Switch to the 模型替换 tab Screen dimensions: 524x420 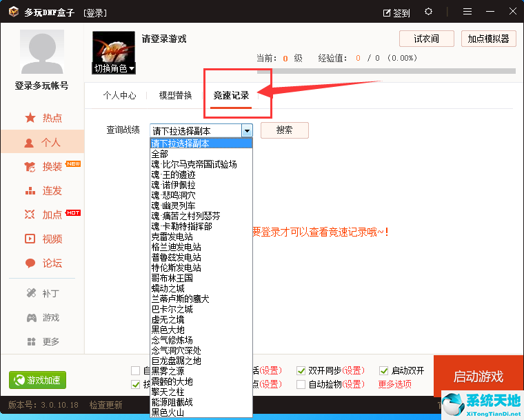tap(175, 96)
